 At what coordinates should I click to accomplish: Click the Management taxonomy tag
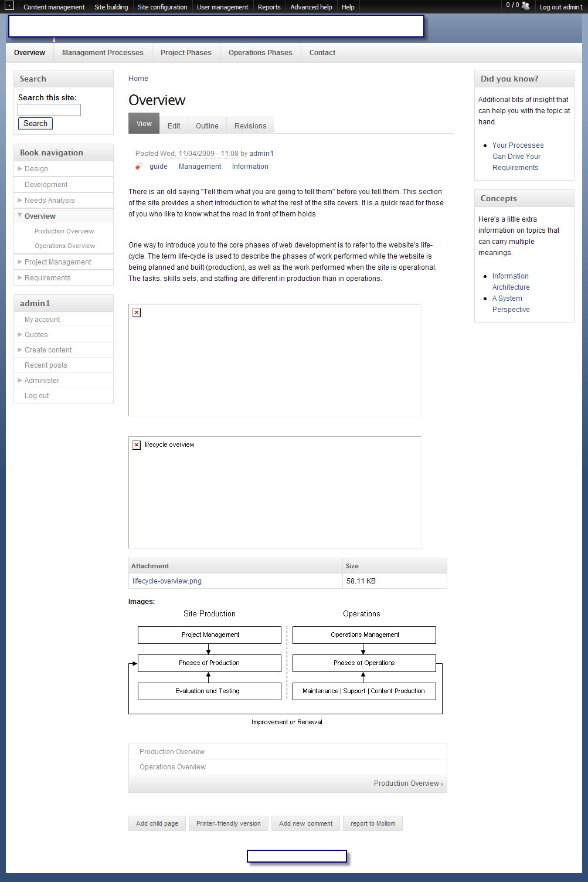pos(200,167)
